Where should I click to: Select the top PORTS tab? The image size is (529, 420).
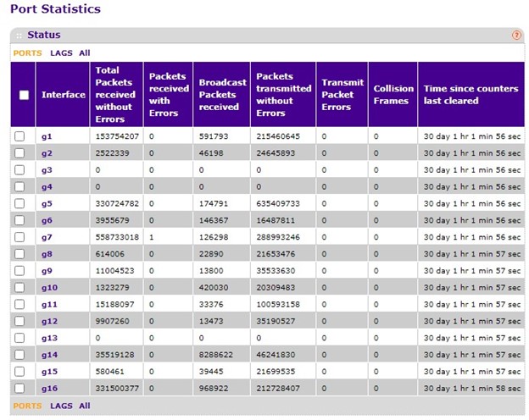27,52
